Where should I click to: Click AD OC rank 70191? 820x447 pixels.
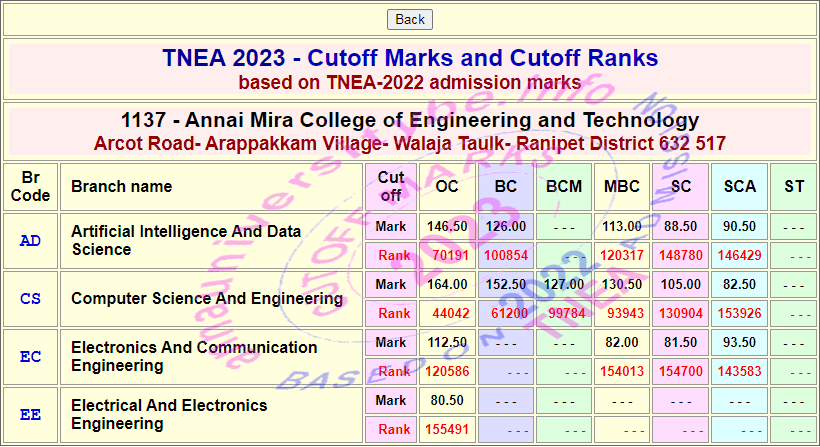[450, 255]
